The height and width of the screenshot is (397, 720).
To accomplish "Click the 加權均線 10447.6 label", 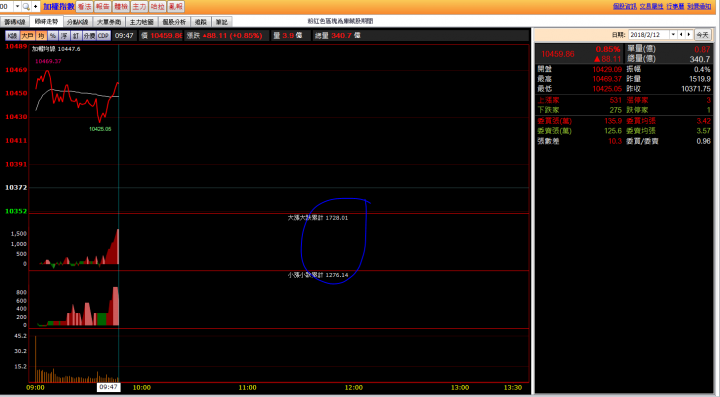I will coord(56,49).
